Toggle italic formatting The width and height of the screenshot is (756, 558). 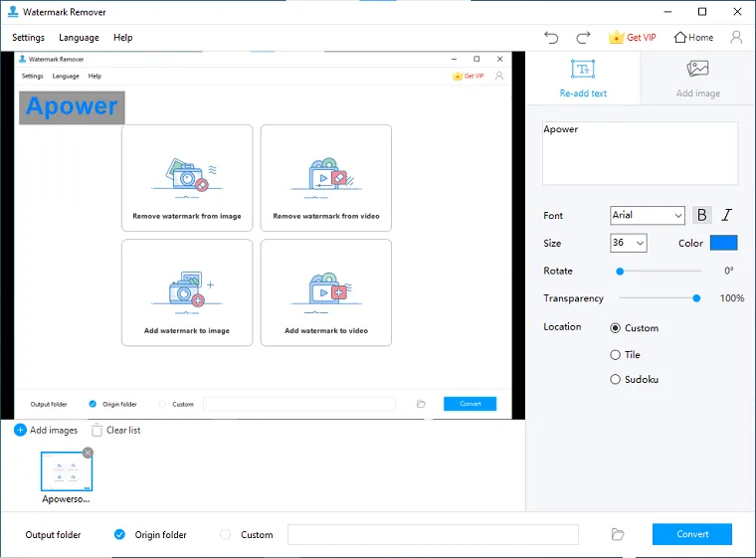pyautogui.click(x=726, y=215)
